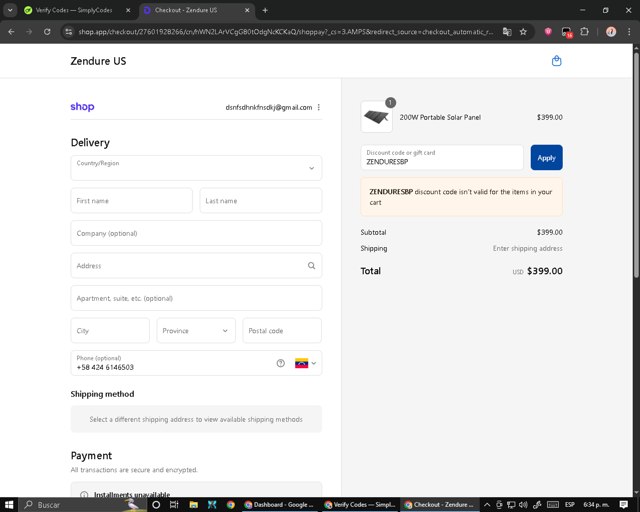Open Task View on taskbar

point(174,505)
